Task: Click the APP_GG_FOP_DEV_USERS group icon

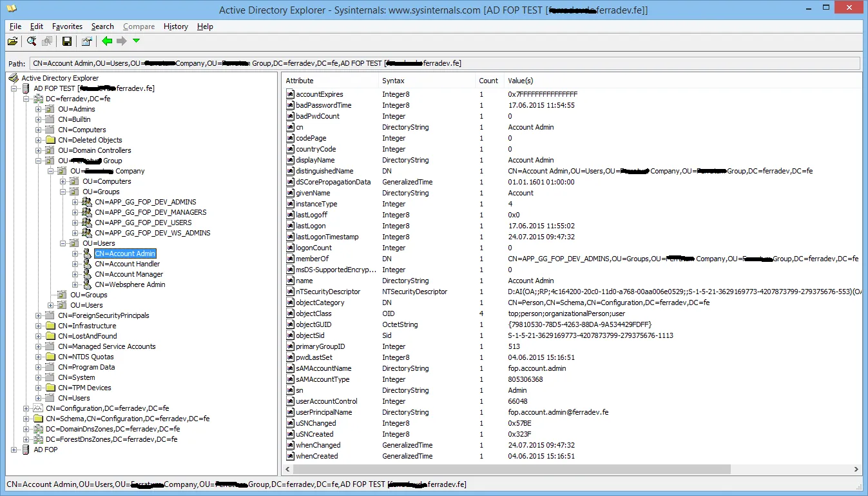Action: point(87,223)
